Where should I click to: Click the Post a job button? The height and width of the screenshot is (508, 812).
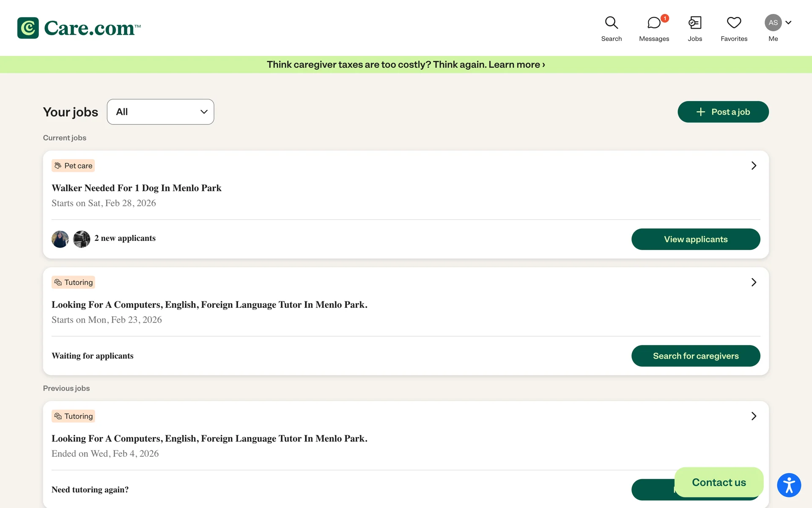click(723, 112)
